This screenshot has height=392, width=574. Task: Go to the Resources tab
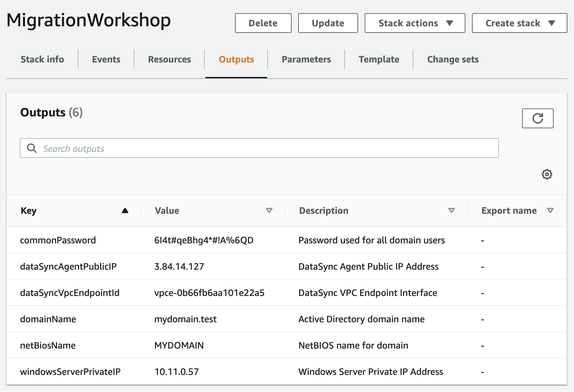170,60
